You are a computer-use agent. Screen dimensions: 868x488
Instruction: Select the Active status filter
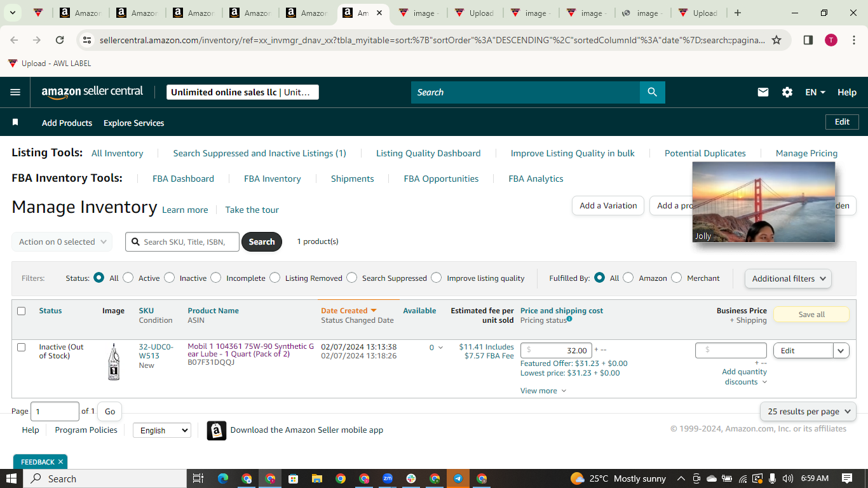[x=128, y=278]
